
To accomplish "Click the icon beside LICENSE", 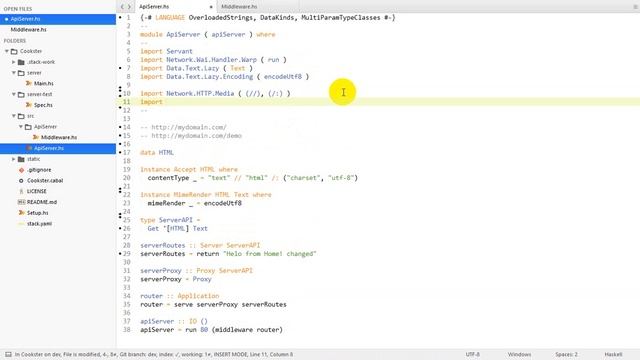I will [x=21, y=191].
